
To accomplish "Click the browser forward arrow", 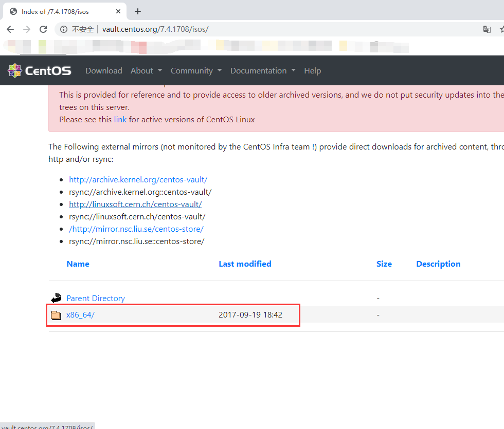I will (27, 30).
